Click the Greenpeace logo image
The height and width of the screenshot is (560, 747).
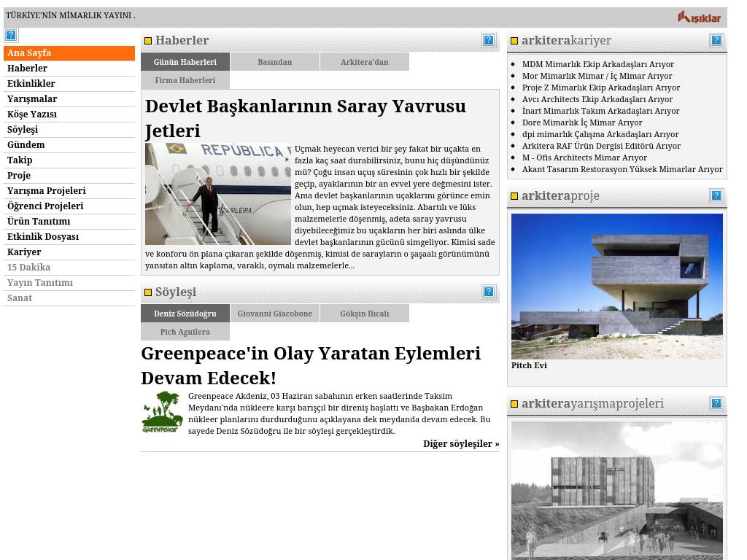tap(163, 412)
